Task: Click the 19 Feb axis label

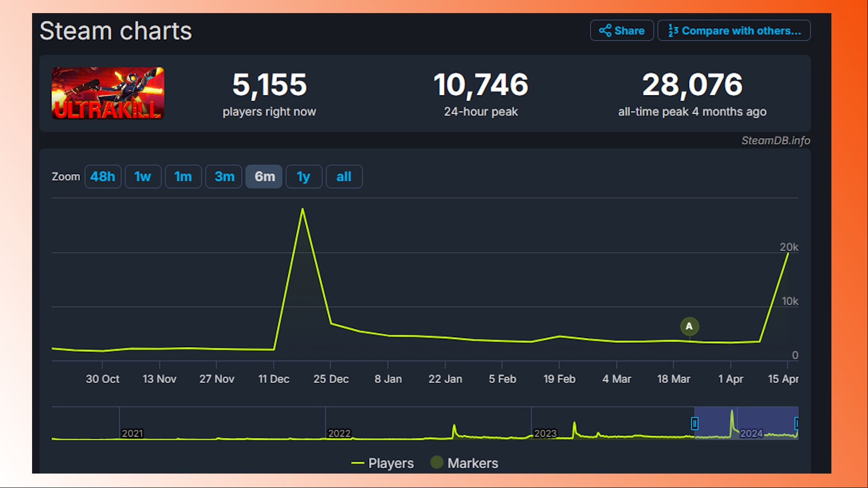Action: [x=559, y=379]
